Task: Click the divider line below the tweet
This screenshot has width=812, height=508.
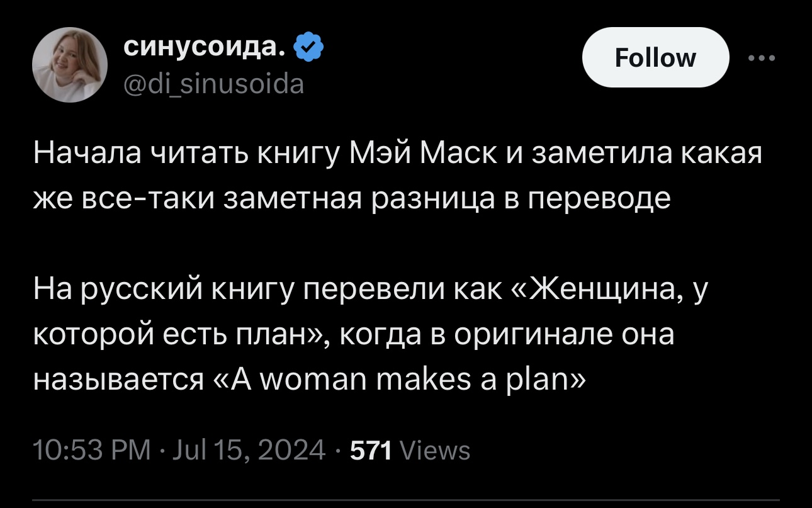Action: (405, 500)
